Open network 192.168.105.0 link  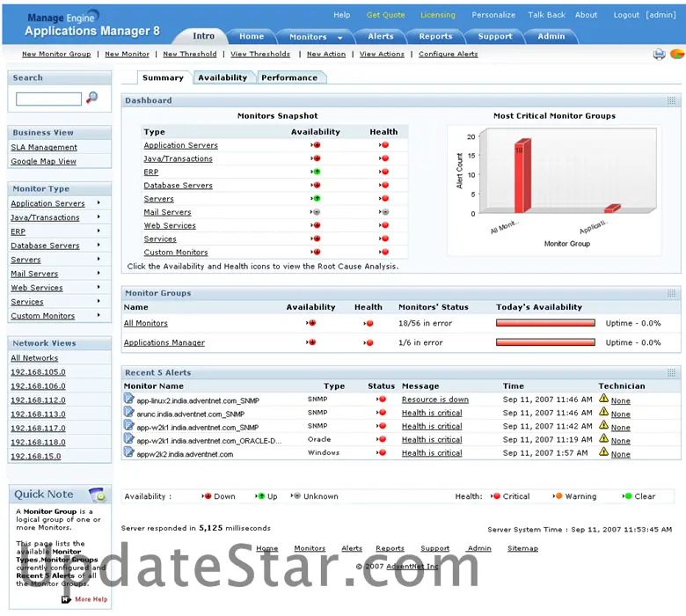pos(38,372)
